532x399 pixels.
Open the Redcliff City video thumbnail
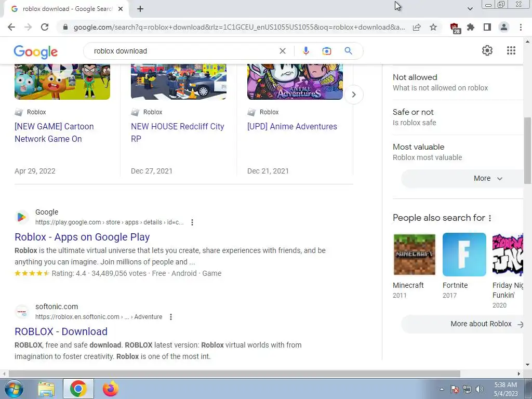(179, 82)
